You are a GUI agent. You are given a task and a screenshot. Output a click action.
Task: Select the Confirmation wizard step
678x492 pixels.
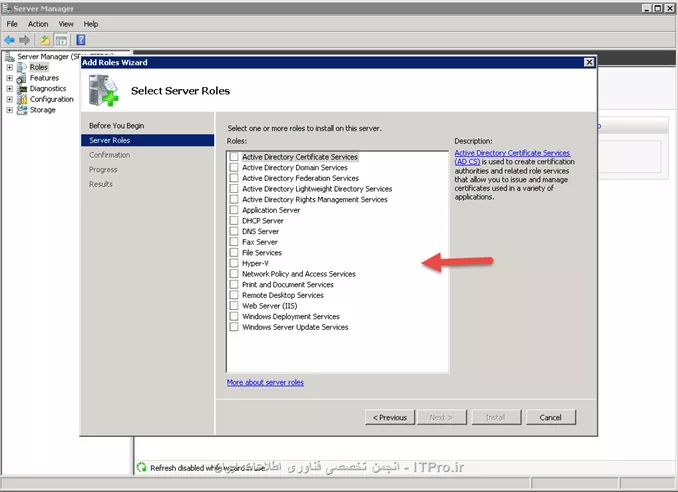[109, 155]
